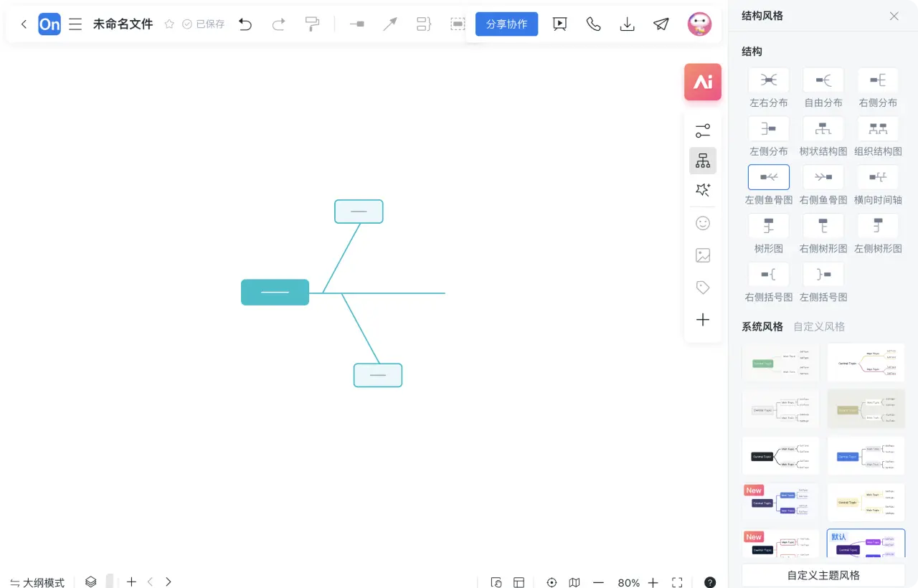This screenshot has height=588, width=918.
Task: Open the AI assistant button
Action: point(702,82)
